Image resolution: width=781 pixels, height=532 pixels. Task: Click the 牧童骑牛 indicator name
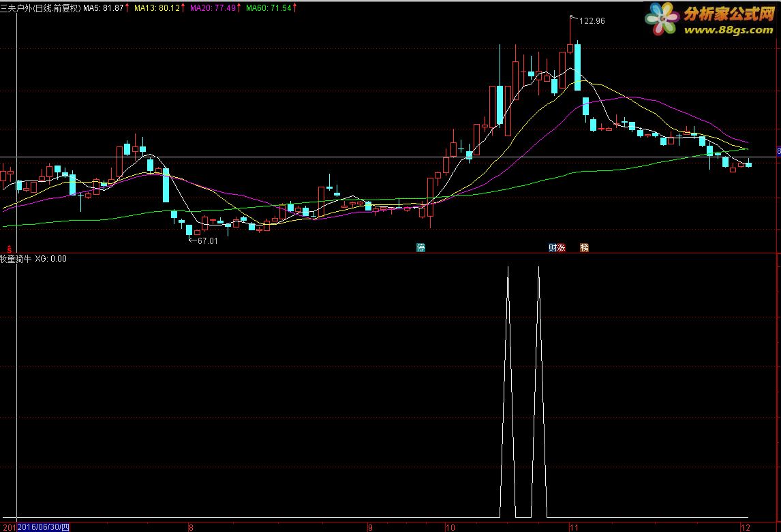16,259
